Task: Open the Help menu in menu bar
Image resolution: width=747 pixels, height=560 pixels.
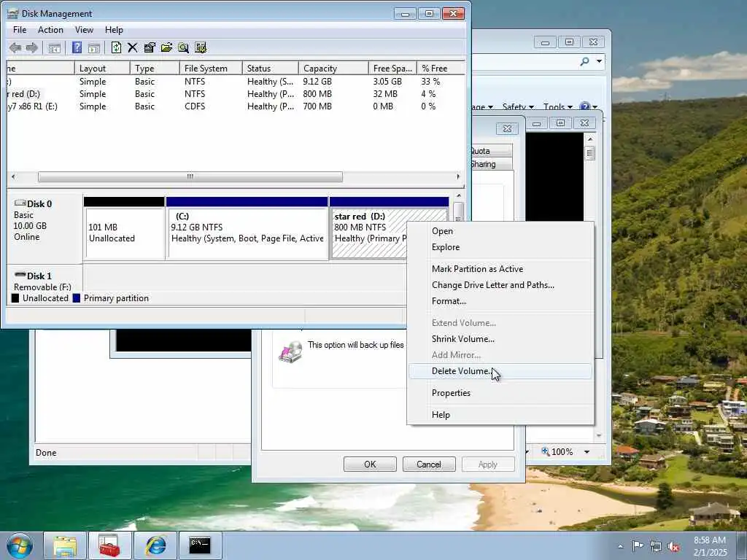Action: coord(114,29)
